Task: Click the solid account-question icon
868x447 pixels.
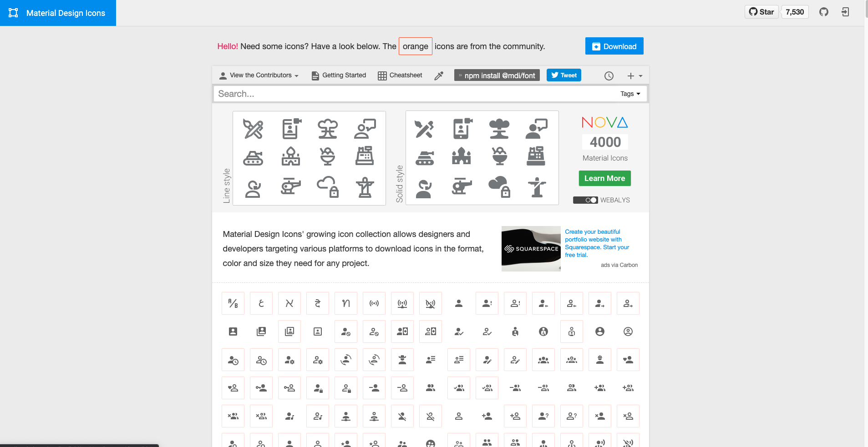Action: pyautogui.click(x=543, y=416)
